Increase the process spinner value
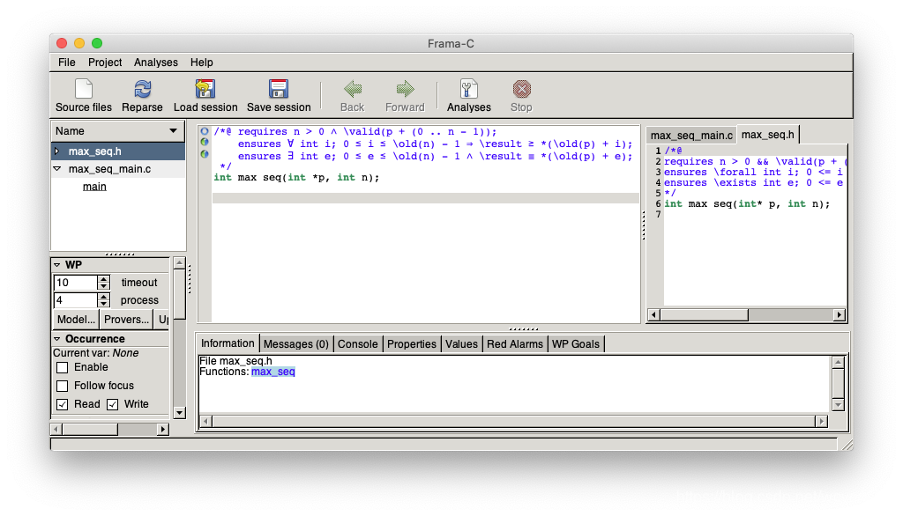 103,296
